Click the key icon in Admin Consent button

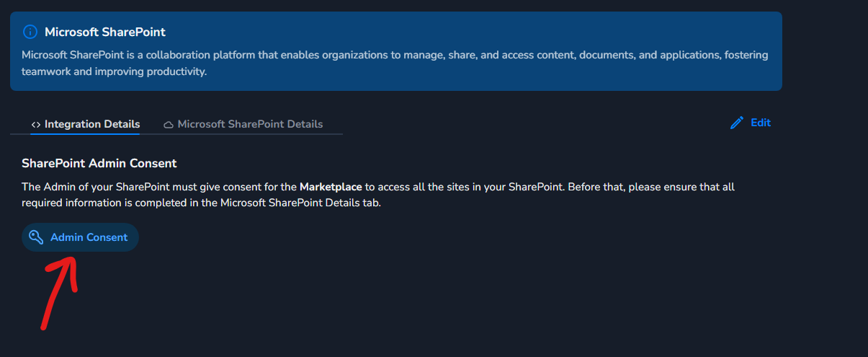pos(36,237)
